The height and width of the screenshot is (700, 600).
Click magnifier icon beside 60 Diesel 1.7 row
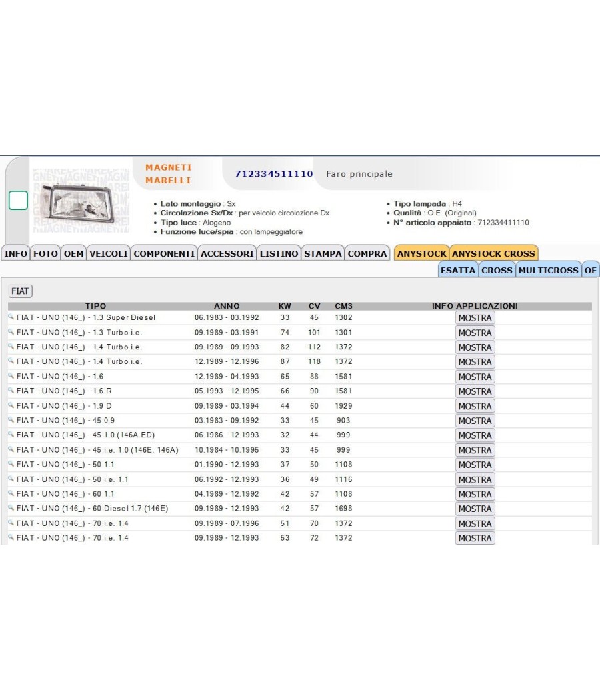coord(11,508)
